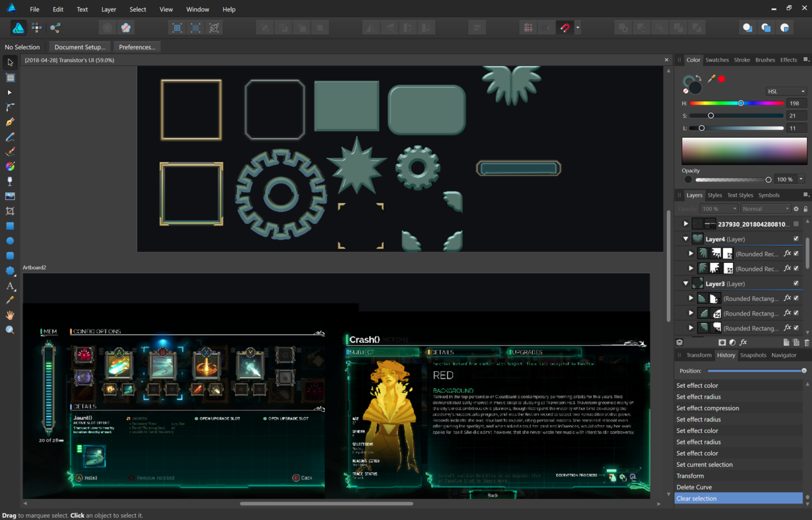Select the Set effect compression history entry
The image size is (812, 520).
738,408
